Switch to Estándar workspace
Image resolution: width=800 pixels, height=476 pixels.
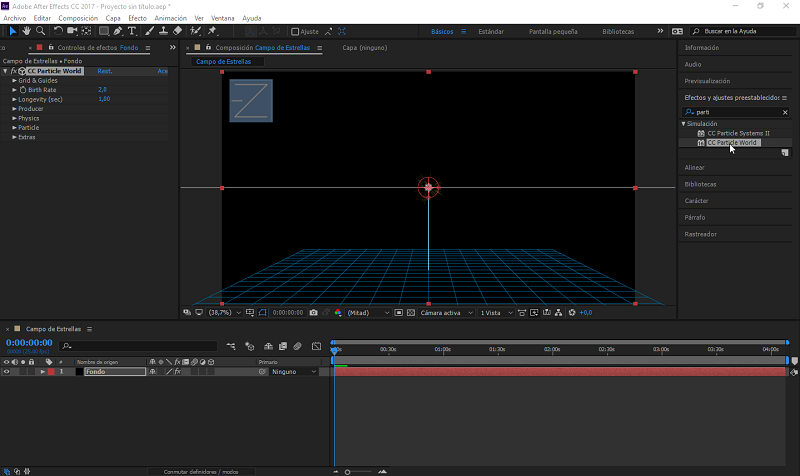point(491,32)
